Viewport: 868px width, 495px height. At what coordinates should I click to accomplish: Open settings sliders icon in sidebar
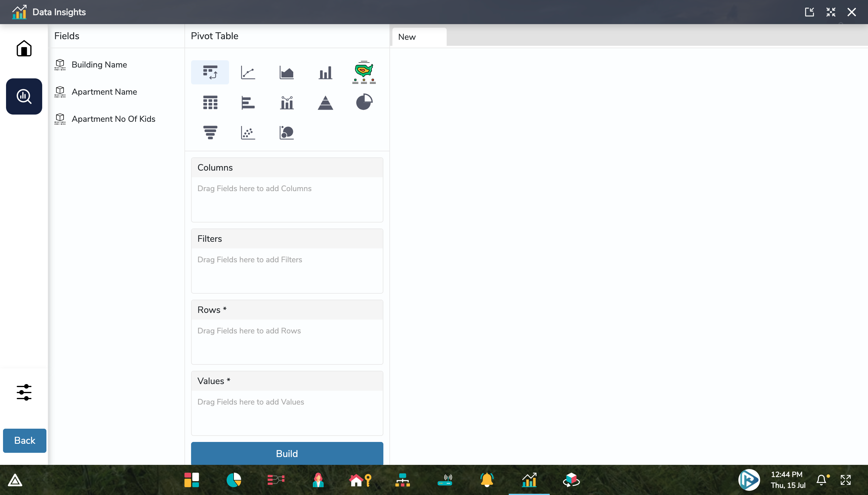tap(24, 392)
